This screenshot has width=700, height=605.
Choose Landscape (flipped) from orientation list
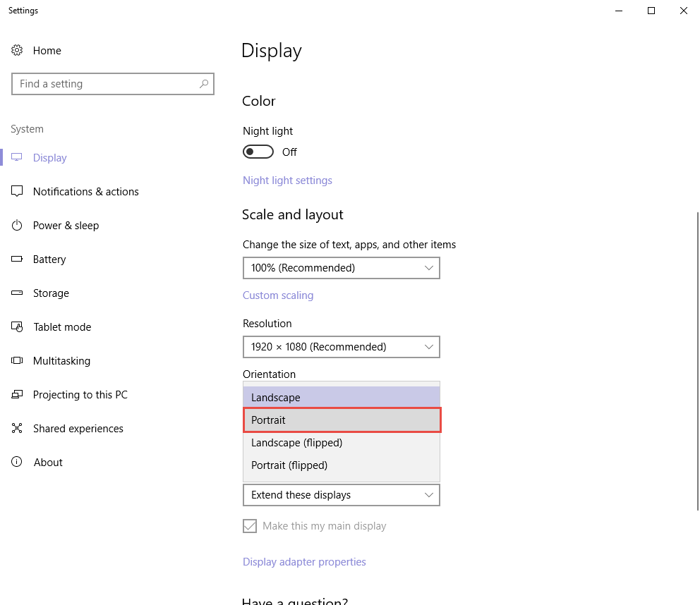[342, 443]
